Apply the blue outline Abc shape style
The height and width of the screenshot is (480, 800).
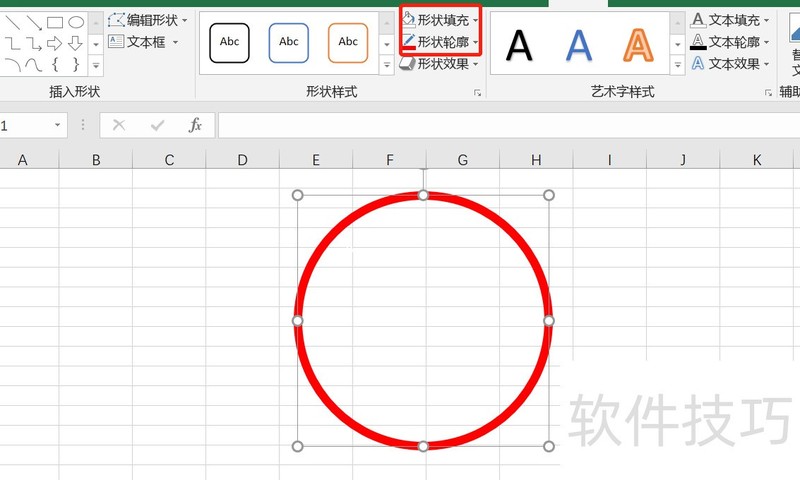coord(289,43)
